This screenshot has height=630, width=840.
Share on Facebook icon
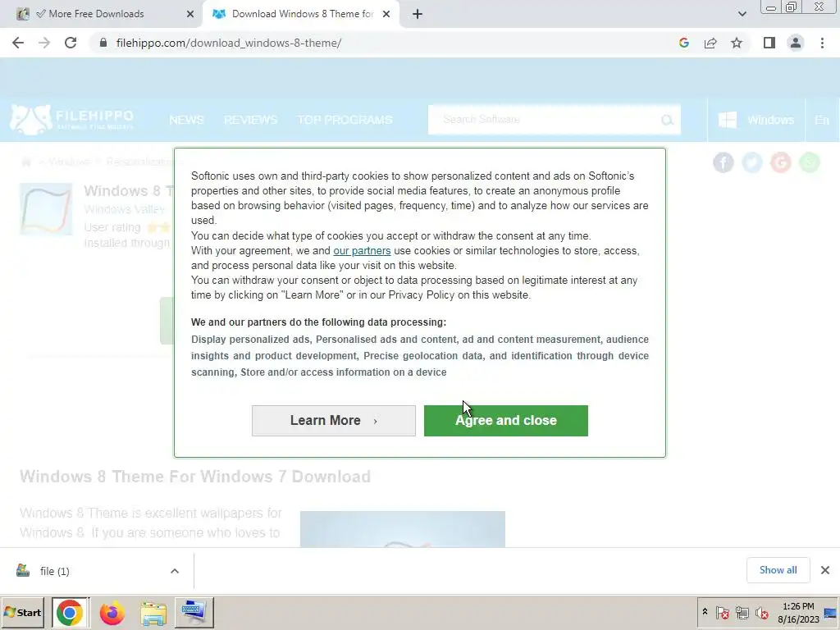[x=724, y=162]
